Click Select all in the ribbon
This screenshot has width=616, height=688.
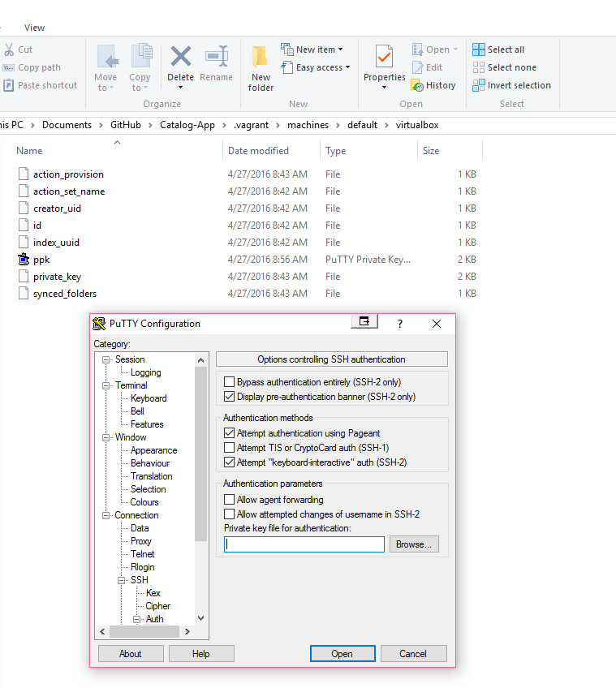(498, 49)
